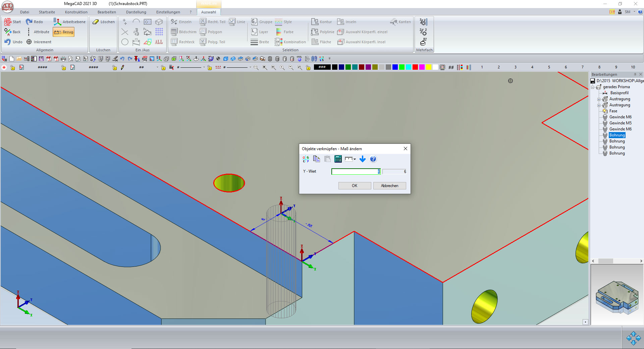Viewport: 644px width, 349px height.
Task: Open the calculator in the dialog
Action: [x=338, y=159]
